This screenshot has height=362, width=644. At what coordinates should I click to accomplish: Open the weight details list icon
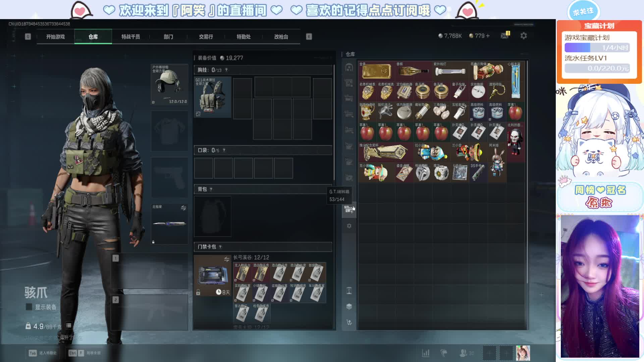pyautogui.click(x=69, y=325)
